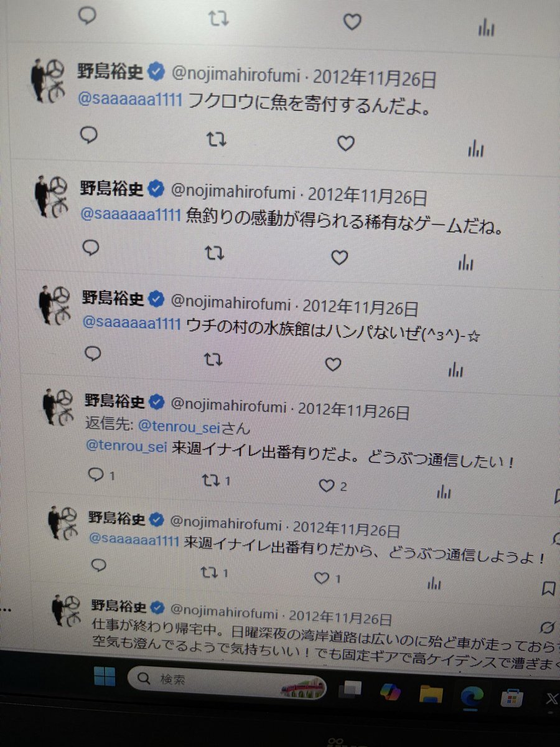Like the 魚釣りの感動 tweet
The image size is (560, 747).
[x=339, y=257]
